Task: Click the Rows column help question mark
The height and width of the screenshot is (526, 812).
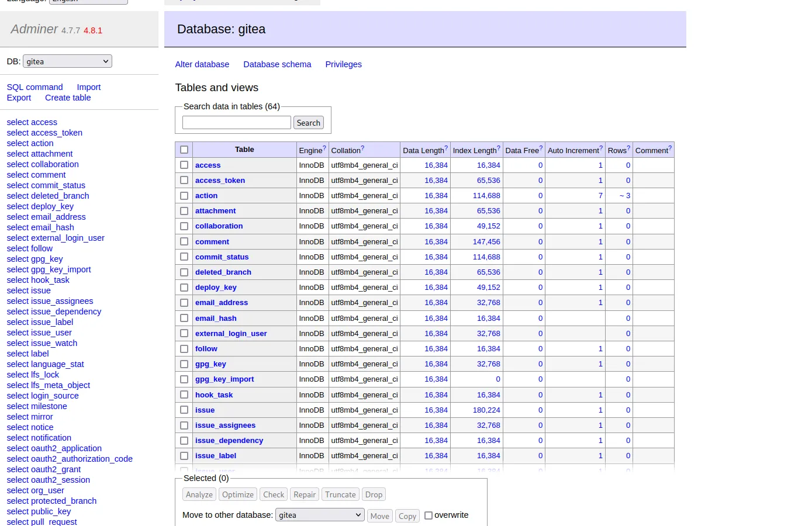Action: (628, 148)
